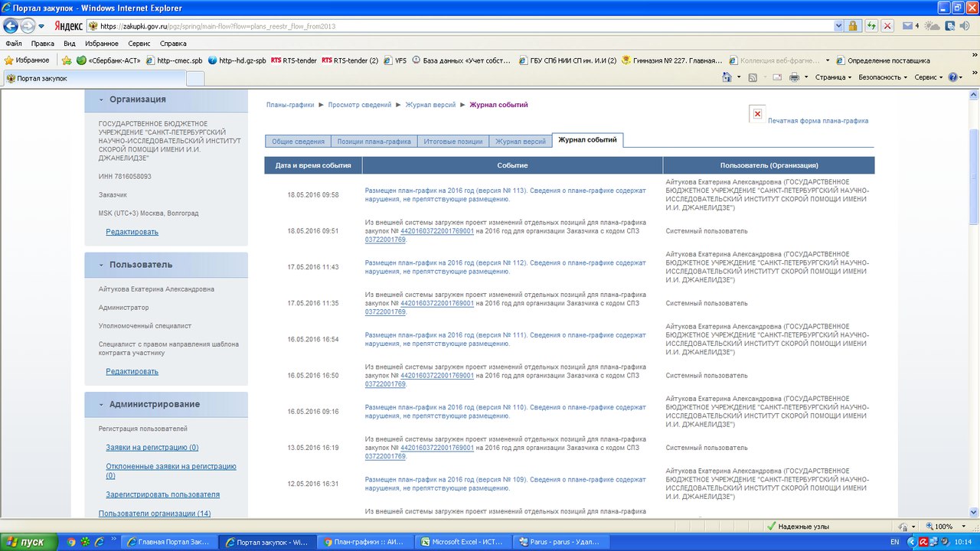The image size is (980, 551).
Task: Open the Home page toolbar icon
Action: pos(727,77)
